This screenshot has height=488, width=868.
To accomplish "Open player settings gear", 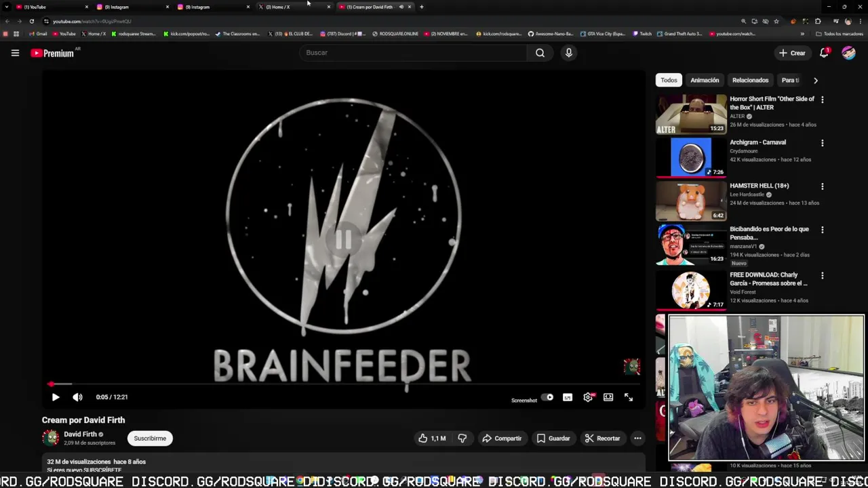I will [x=588, y=398].
